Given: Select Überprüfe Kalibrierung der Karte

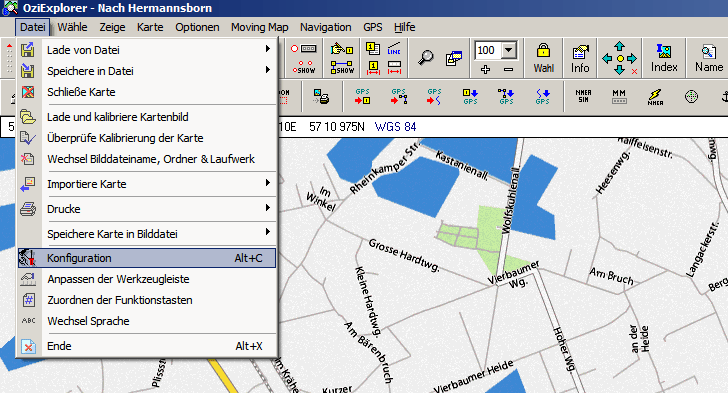Looking at the screenshot, I should click(147, 138).
